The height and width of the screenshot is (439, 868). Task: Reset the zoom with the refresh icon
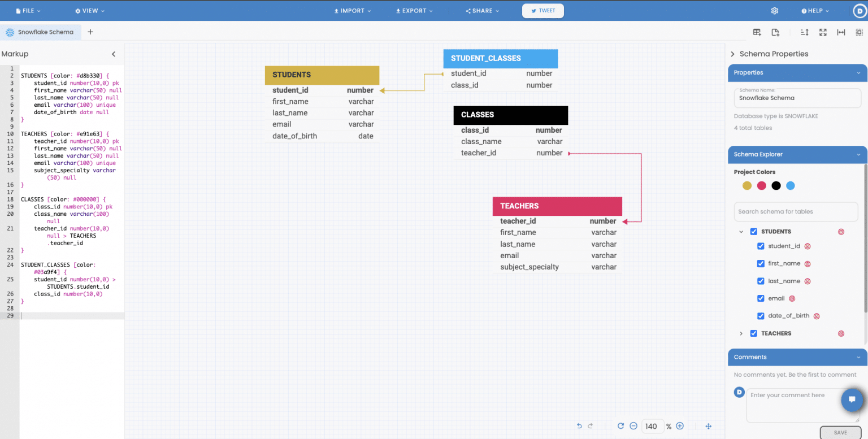click(x=620, y=426)
